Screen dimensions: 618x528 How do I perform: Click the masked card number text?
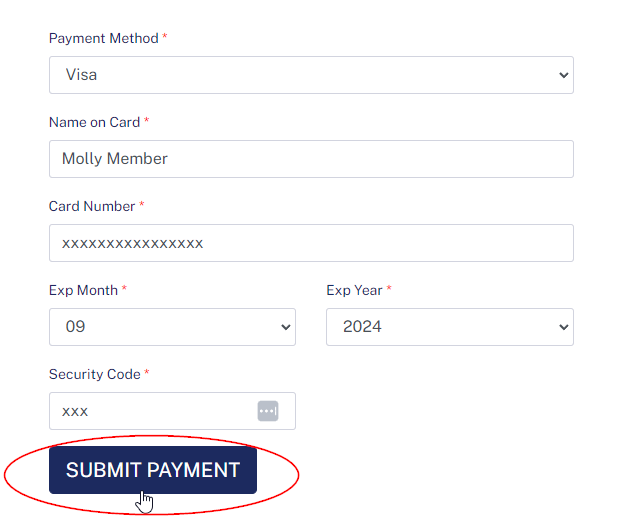click(132, 243)
